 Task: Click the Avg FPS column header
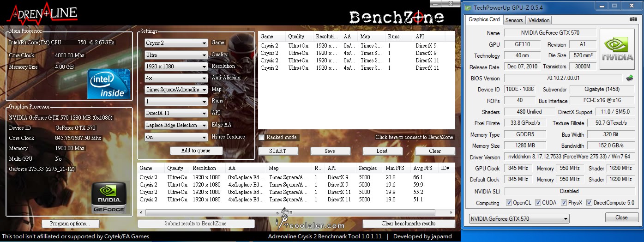pos(424,168)
